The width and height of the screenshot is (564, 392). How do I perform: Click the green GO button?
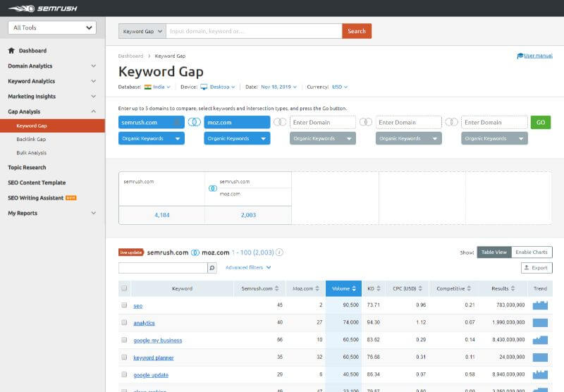coord(541,122)
